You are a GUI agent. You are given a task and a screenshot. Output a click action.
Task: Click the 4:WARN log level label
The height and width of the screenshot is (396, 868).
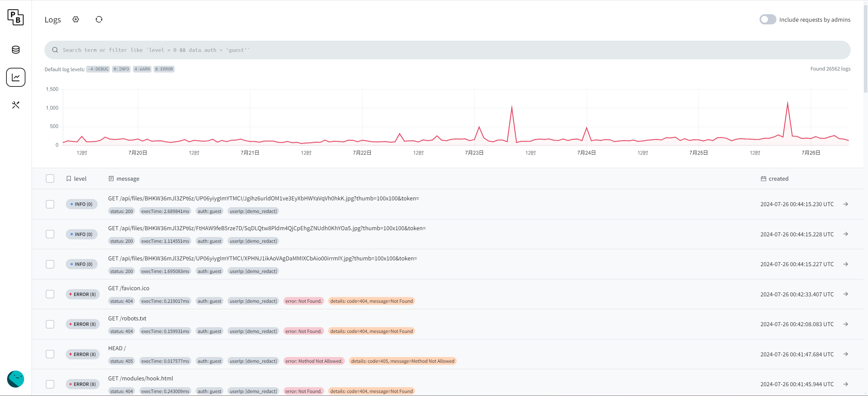(142, 69)
